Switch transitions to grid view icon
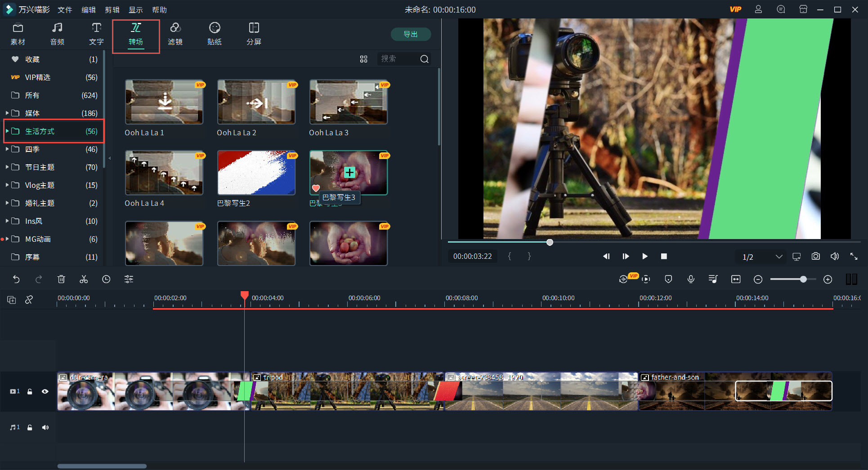Screen dimensions: 868x470 tap(363, 59)
